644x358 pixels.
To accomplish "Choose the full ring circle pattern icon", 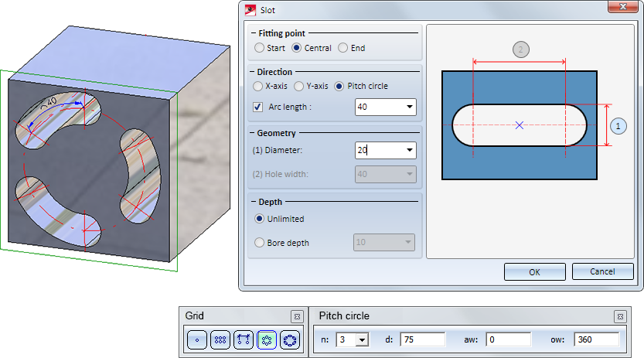I will 290,340.
